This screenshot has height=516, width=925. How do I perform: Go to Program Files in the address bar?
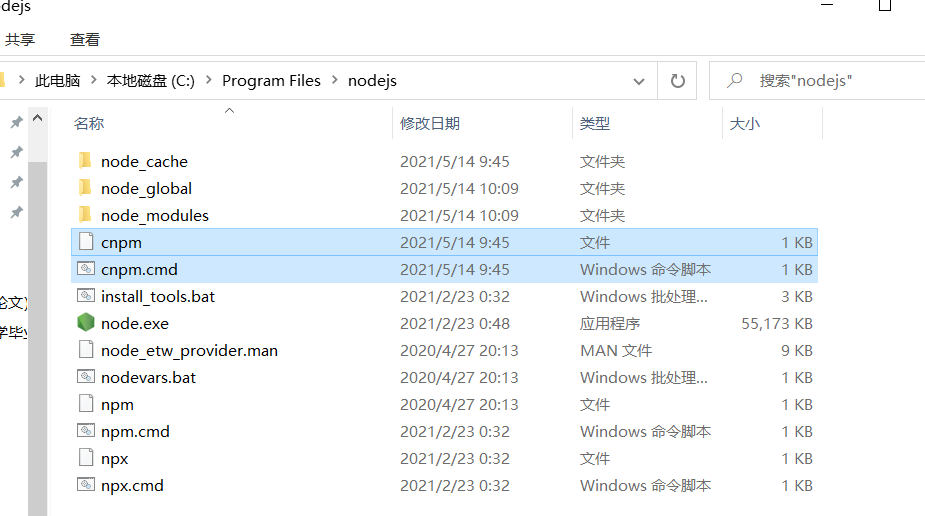pos(271,81)
